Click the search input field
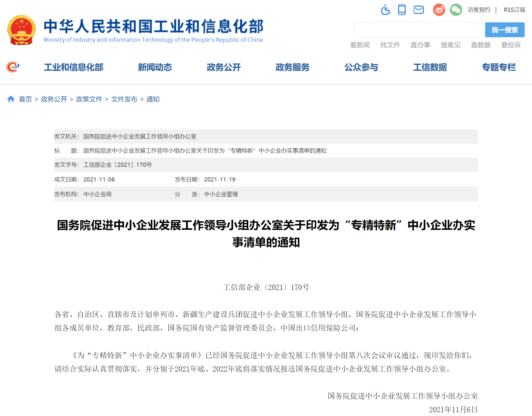The width and height of the screenshot is (532, 416). [419, 30]
